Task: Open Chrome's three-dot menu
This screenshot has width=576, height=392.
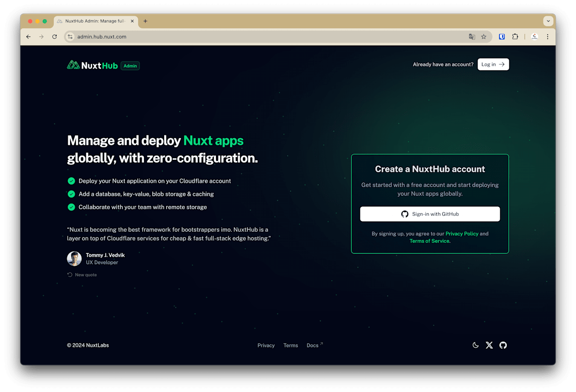Action: 548,36
